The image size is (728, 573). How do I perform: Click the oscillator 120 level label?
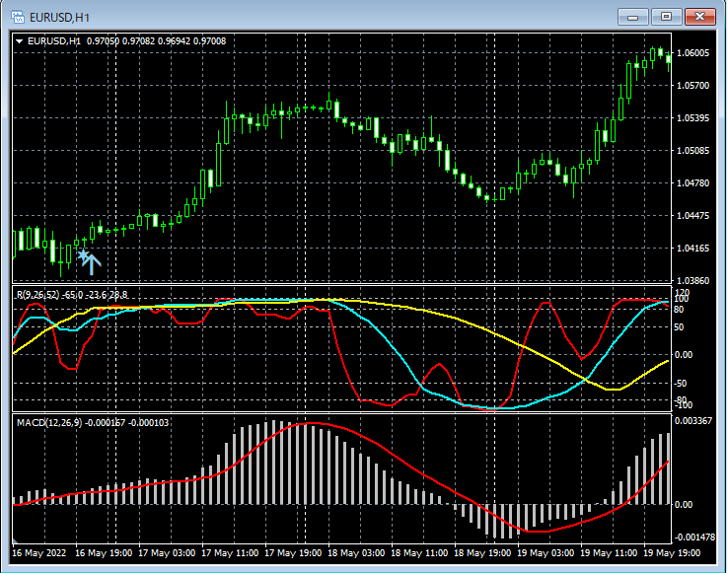[684, 293]
